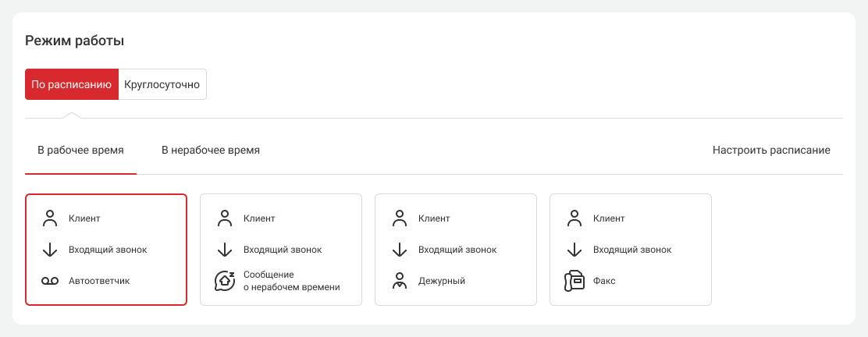The image size is (868, 337).
Task: Click the Настроить расписание link
Action: [x=771, y=150]
